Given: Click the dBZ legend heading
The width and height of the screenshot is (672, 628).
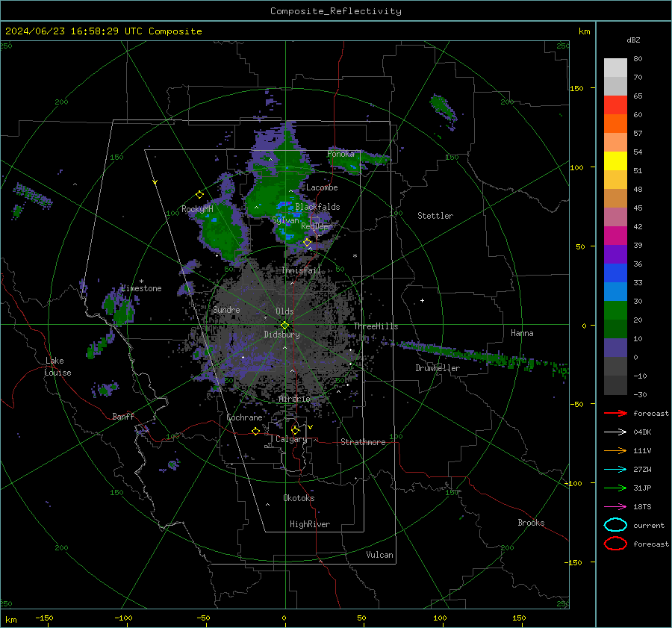Looking at the screenshot, I should [x=633, y=40].
